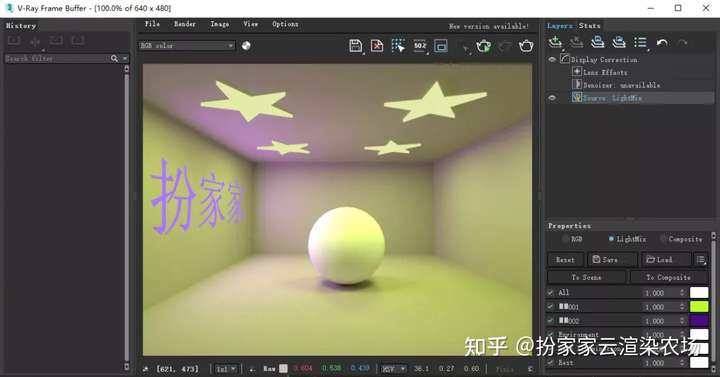Click the create layer icon in Layers panel
Viewport: 720px width, 377px height.
coord(555,42)
